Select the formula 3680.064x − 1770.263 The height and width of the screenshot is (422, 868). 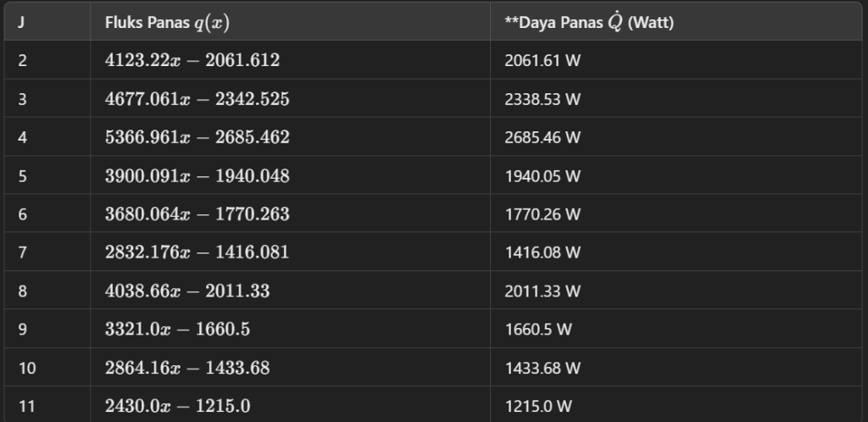click(197, 214)
